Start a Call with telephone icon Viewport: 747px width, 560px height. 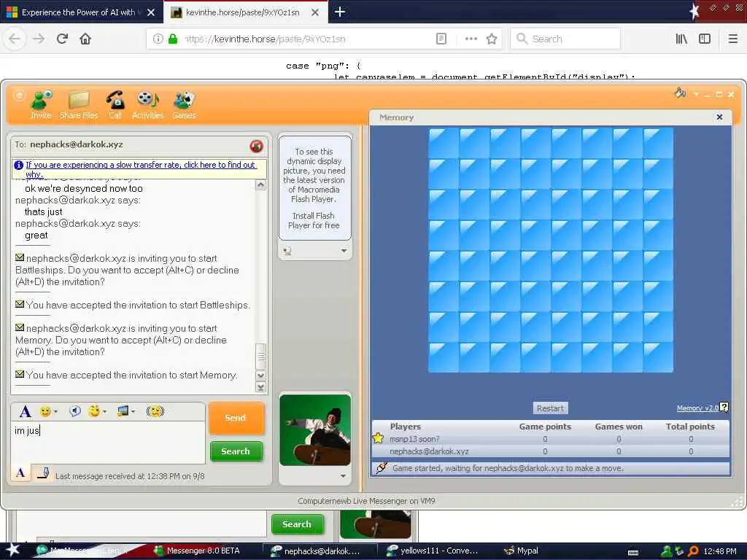115,105
